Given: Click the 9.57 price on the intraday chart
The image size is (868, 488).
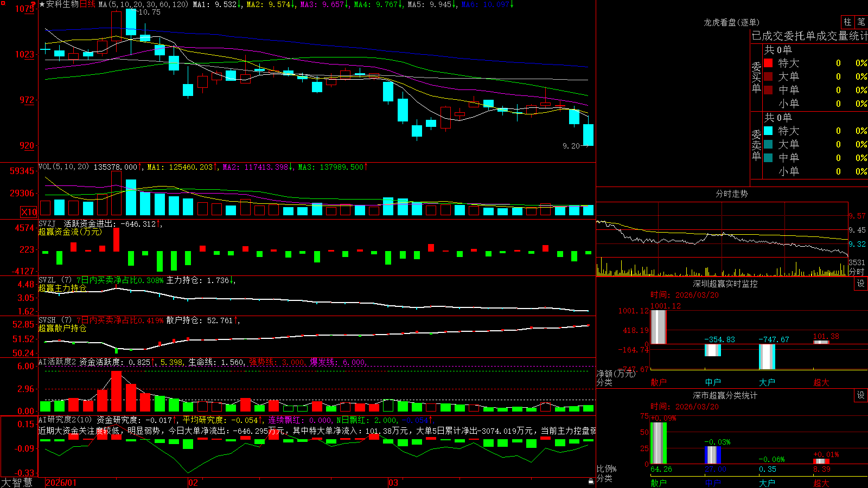Looking at the screenshot, I should pyautogui.click(x=857, y=216).
